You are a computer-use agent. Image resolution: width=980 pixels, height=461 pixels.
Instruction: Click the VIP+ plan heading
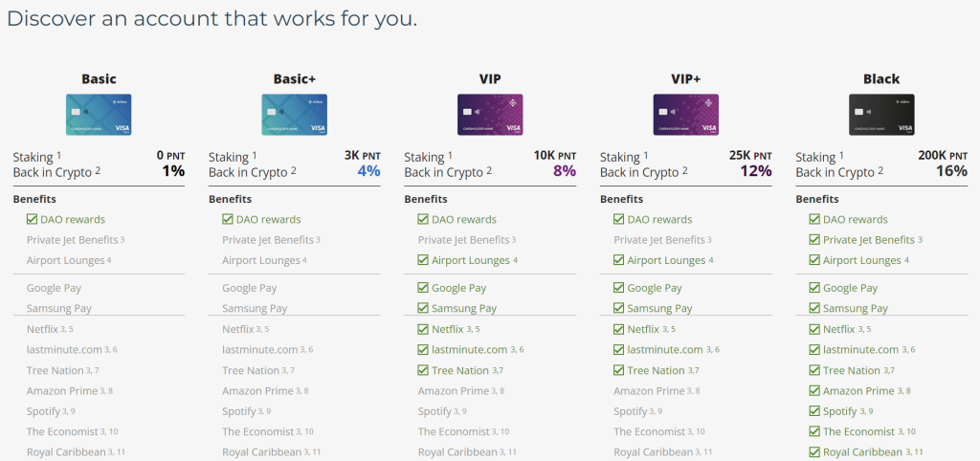click(685, 79)
